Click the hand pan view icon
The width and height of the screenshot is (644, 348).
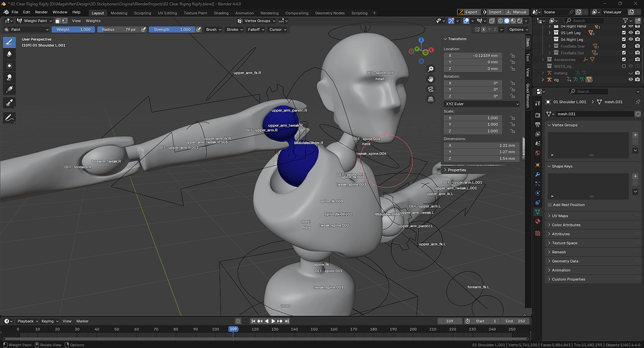(430, 79)
